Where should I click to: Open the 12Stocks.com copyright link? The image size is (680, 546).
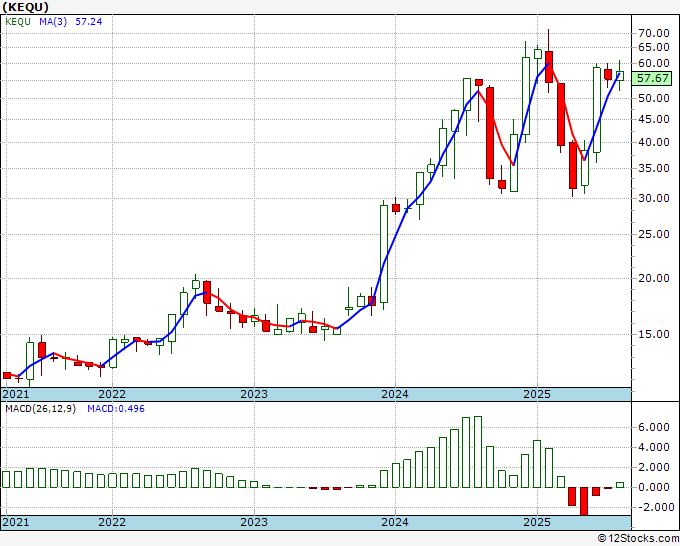pos(638,539)
